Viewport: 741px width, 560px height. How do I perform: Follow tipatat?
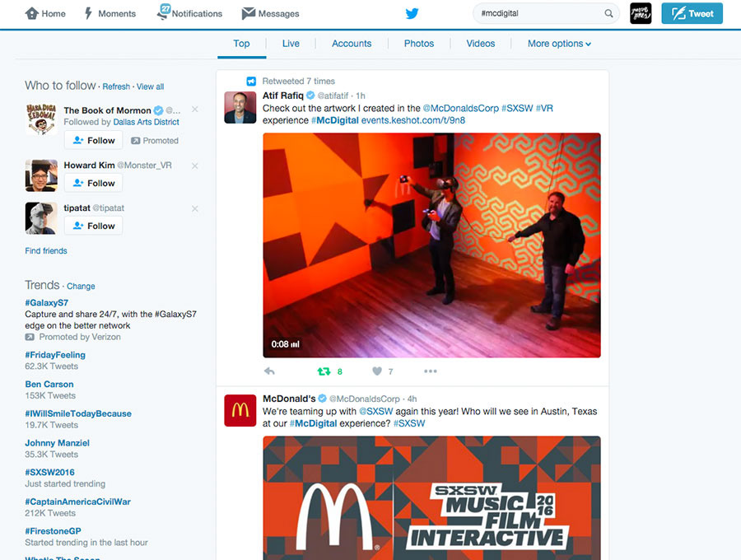(x=94, y=226)
